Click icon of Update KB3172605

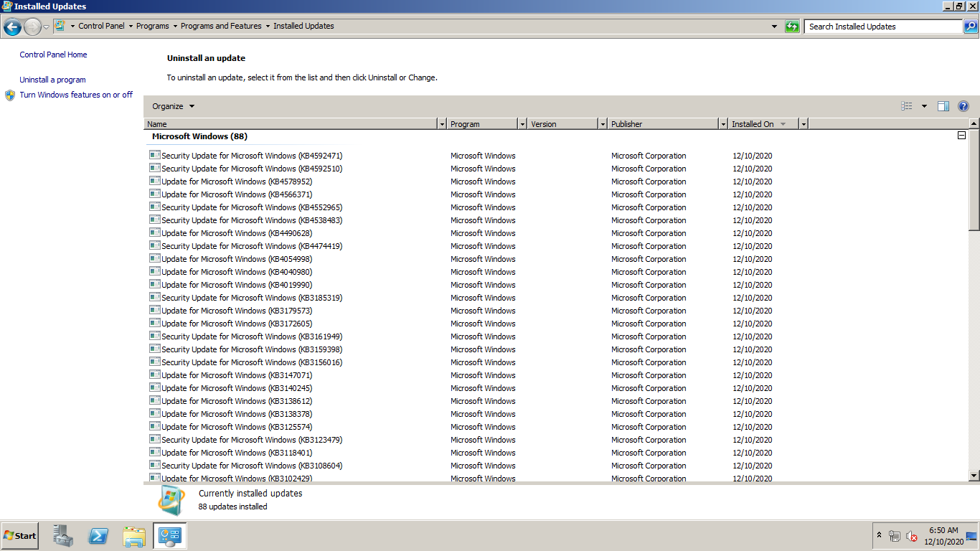click(x=155, y=323)
